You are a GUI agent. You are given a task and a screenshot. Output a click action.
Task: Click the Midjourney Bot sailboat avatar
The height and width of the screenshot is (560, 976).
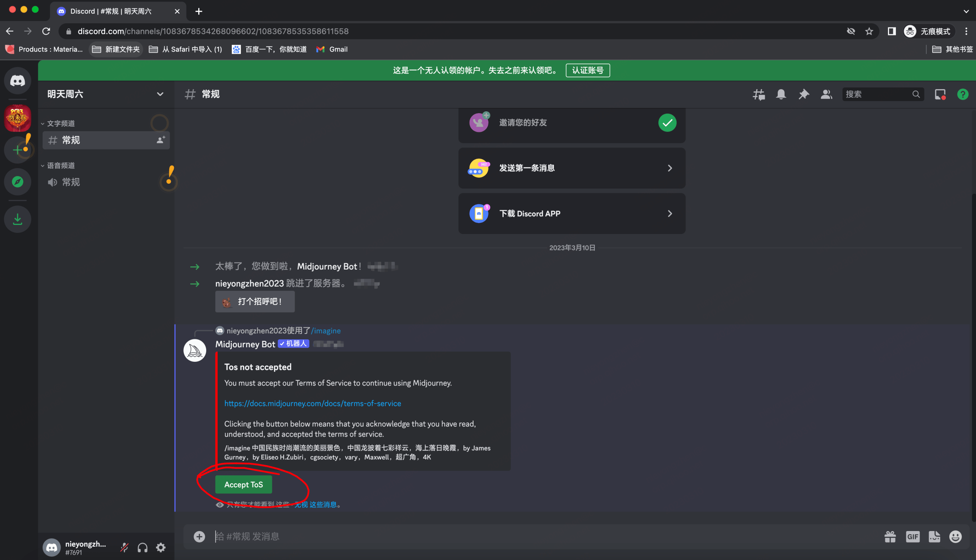[195, 350]
